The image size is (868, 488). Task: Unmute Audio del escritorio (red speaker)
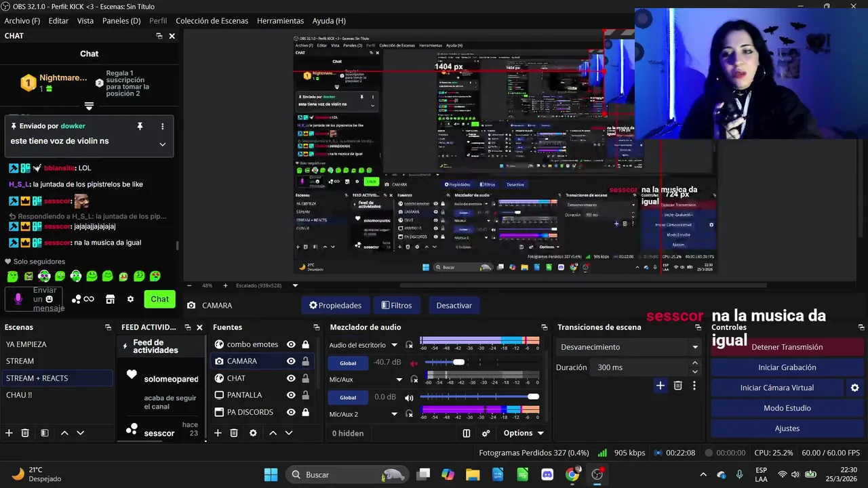click(x=414, y=363)
